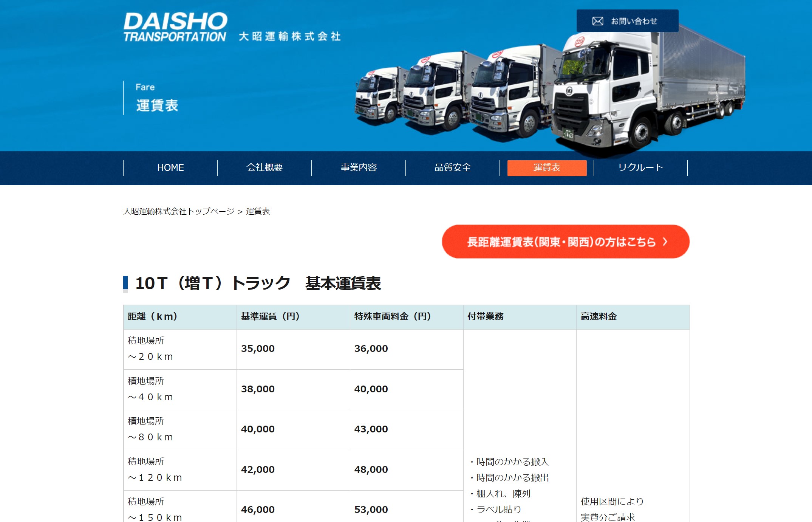This screenshot has height=522, width=812.
Task: Go to the HOME menu item
Action: (170, 168)
